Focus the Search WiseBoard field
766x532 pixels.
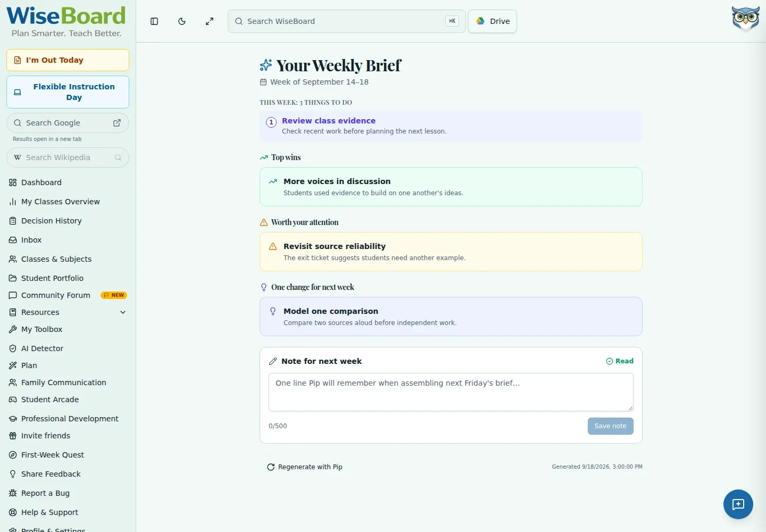tap(346, 21)
